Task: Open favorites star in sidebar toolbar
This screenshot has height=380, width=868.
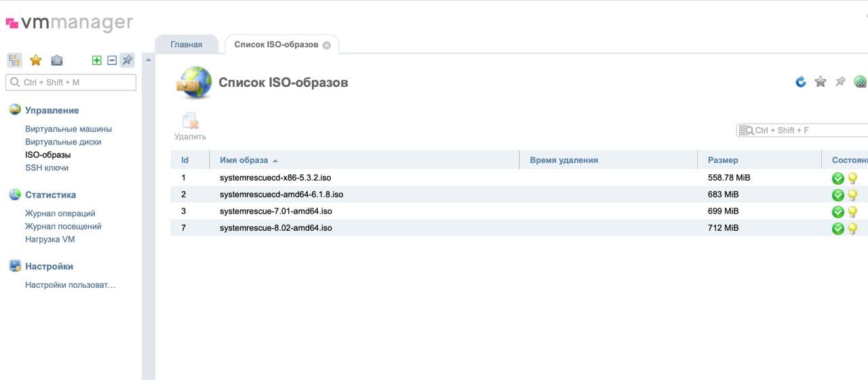Action: click(36, 60)
